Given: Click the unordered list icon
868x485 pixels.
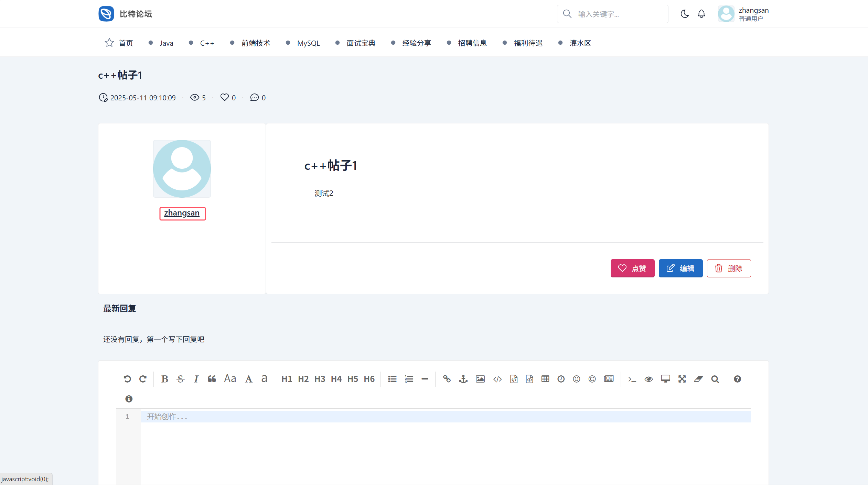Looking at the screenshot, I should click(x=392, y=379).
